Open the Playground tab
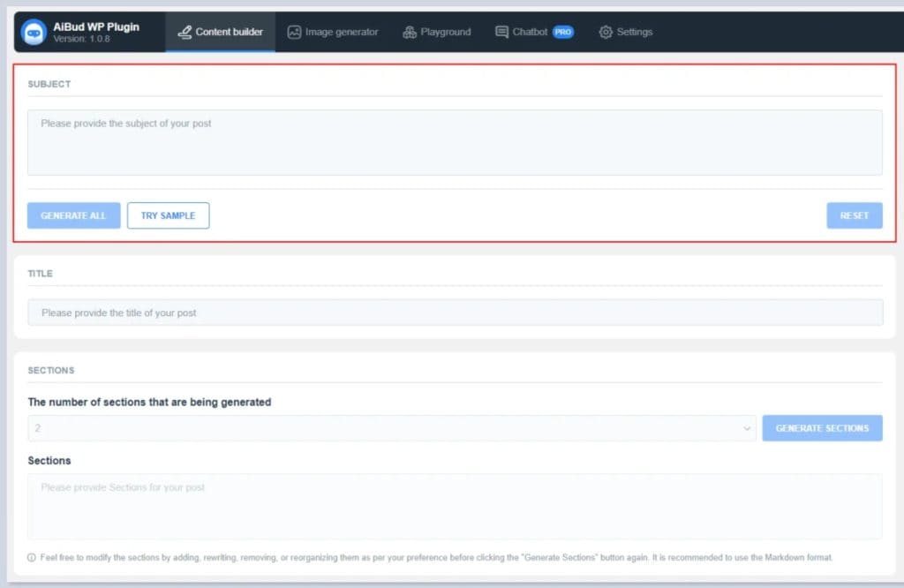Viewport: 904px width, 588px height. (436, 33)
